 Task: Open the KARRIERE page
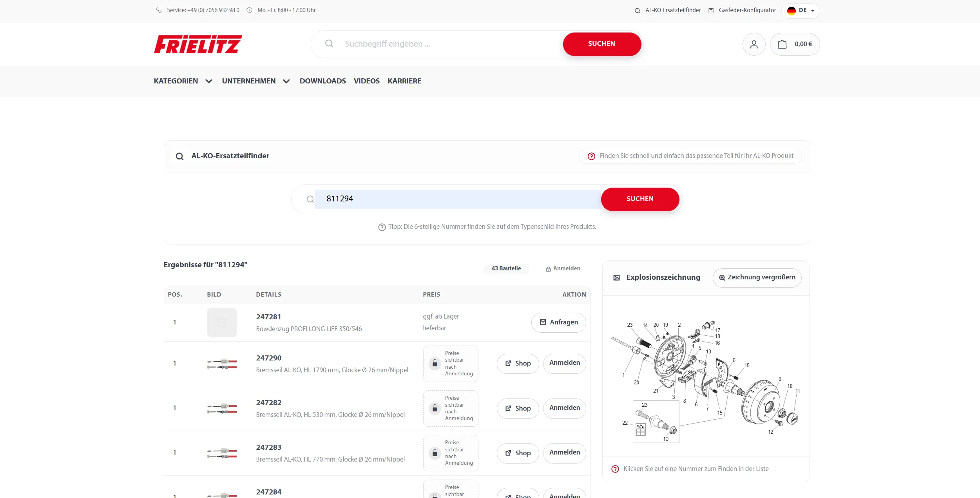point(404,81)
